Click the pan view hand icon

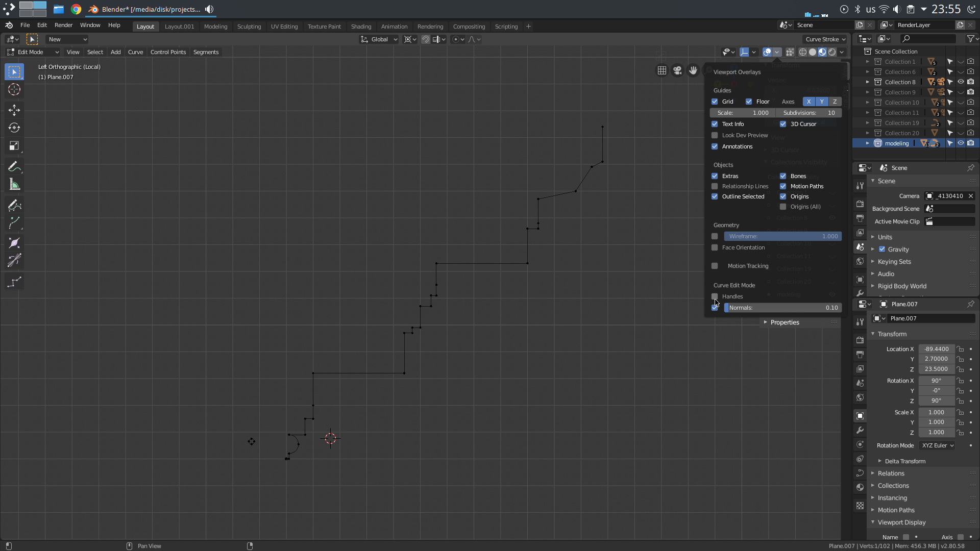[693, 70]
